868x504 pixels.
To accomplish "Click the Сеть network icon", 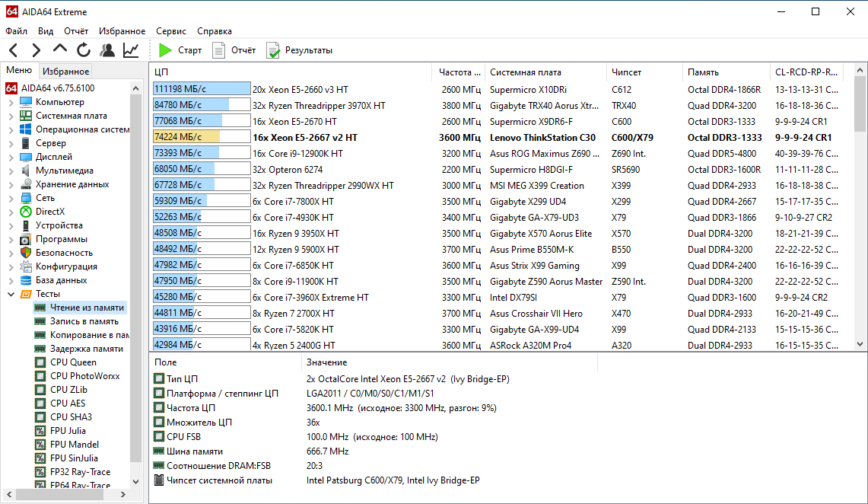I will (x=26, y=198).
